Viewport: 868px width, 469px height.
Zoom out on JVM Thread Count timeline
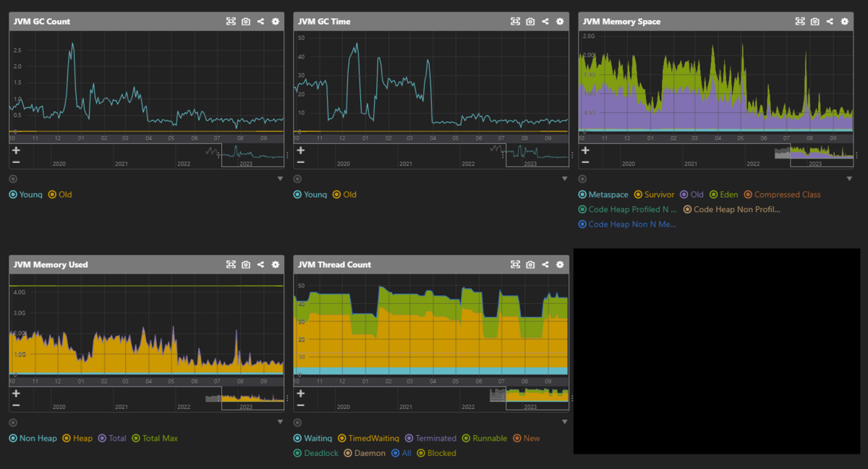click(300, 405)
